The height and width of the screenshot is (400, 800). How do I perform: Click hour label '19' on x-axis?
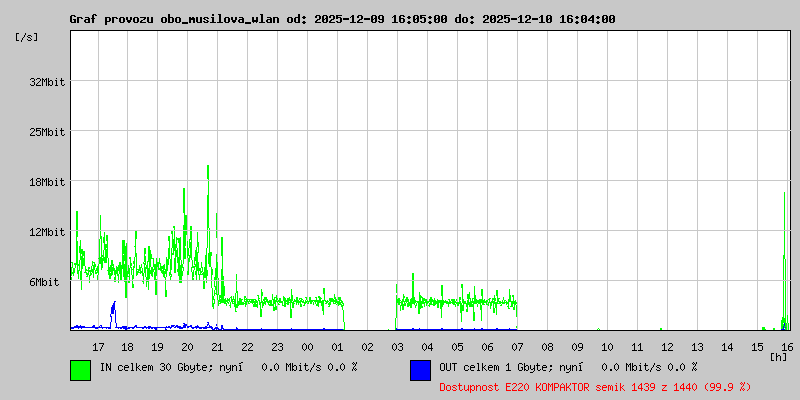(158, 347)
